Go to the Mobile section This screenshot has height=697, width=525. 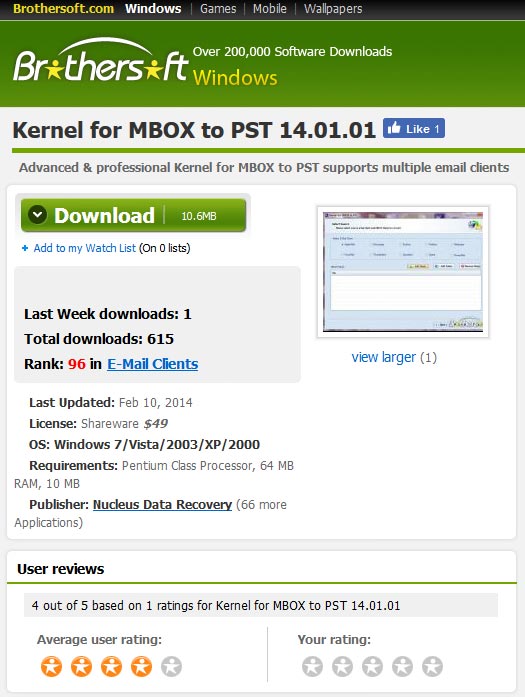pos(269,8)
